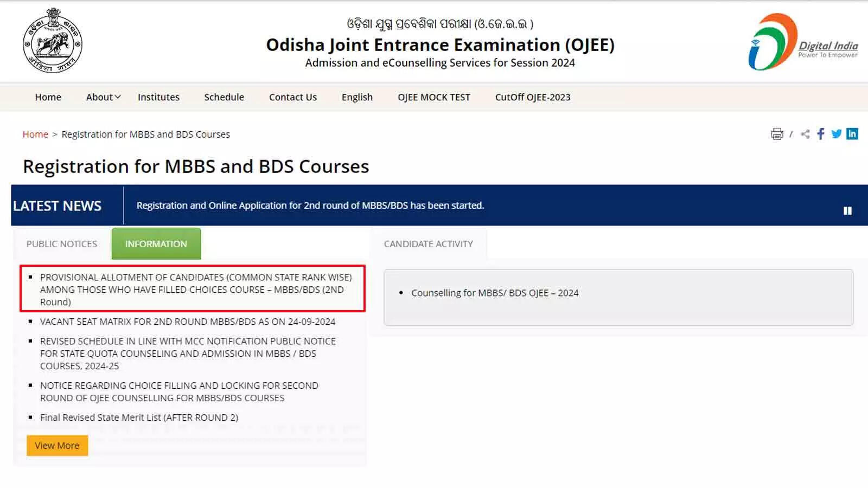Switch to the PUBLIC NOTICES tab
The image size is (868, 488).
pyautogui.click(x=61, y=244)
